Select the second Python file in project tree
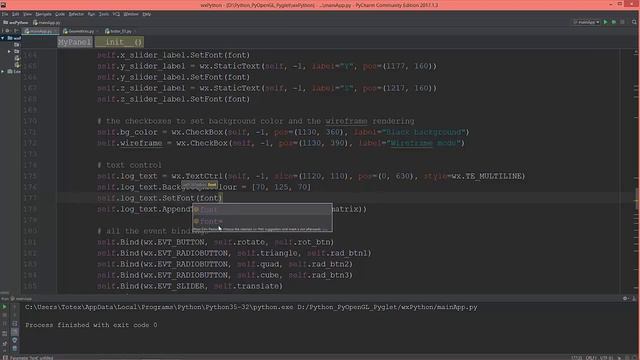This screenshot has height=360, width=640. 17,64
